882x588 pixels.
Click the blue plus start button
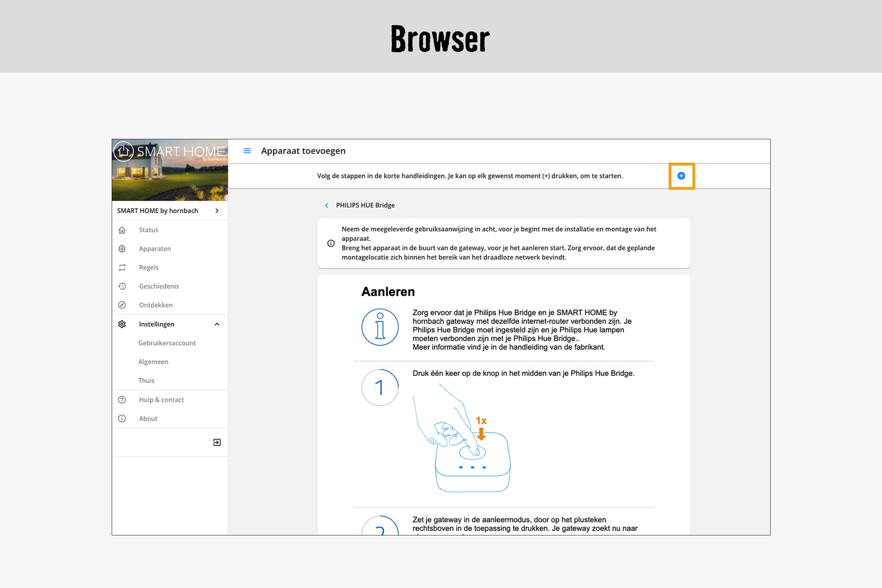coord(681,176)
